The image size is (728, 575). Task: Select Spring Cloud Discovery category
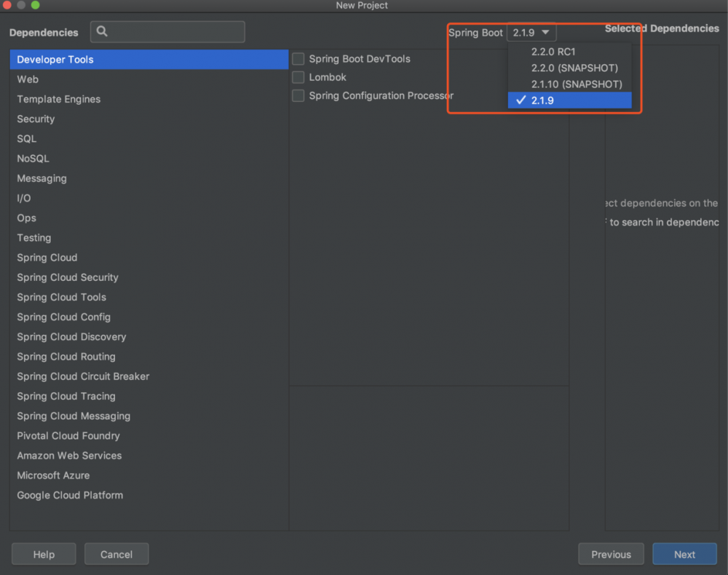pyautogui.click(x=71, y=337)
